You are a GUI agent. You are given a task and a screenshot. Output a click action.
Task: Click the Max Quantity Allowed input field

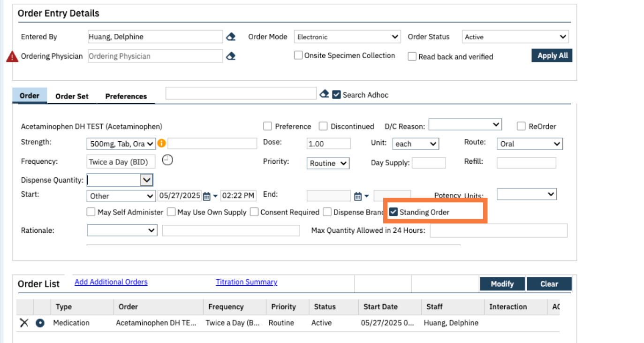[x=498, y=230]
